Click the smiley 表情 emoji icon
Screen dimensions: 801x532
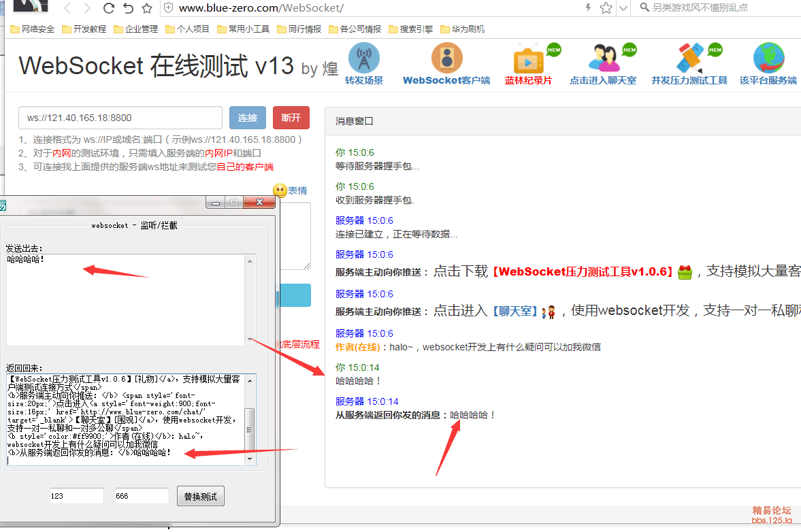[x=280, y=191]
